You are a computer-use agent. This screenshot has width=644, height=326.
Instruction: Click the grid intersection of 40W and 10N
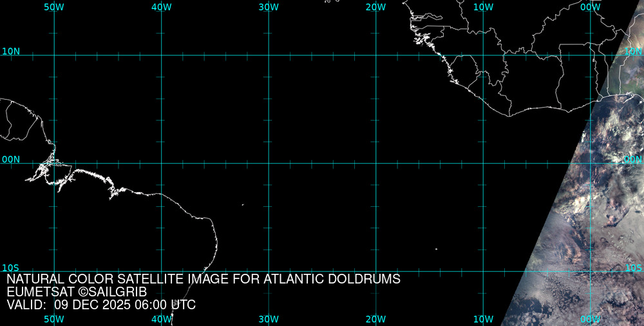tap(161, 55)
